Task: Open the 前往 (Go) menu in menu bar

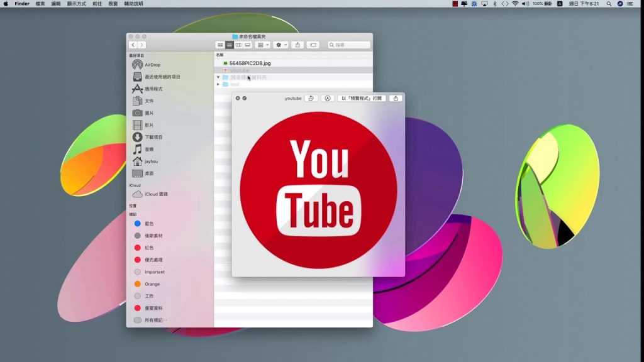Action: [97, 4]
